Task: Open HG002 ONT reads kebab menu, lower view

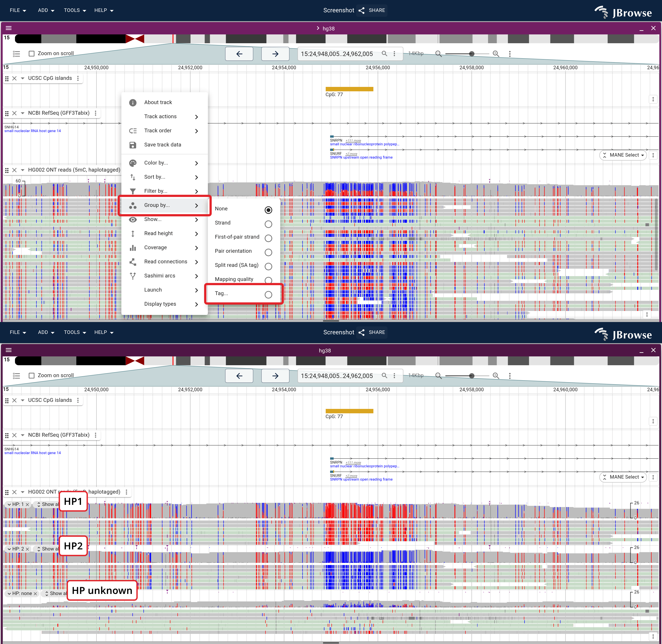Action: tap(126, 492)
